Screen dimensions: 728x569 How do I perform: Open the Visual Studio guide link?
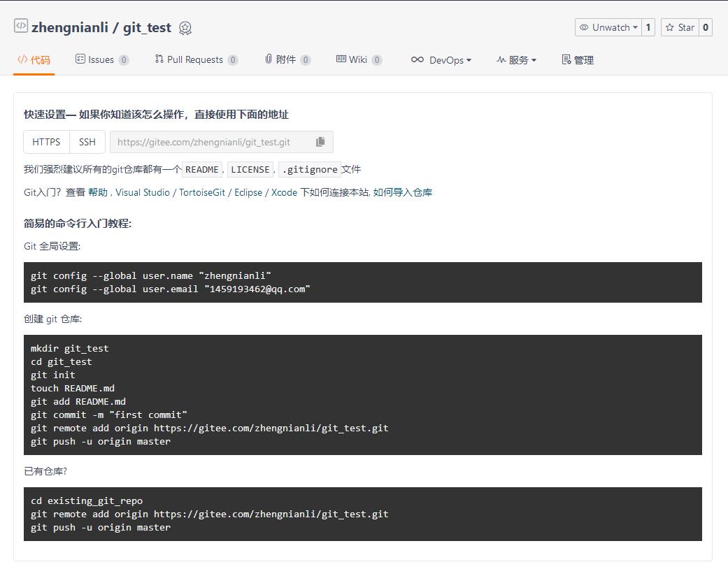[x=143, y=192]
